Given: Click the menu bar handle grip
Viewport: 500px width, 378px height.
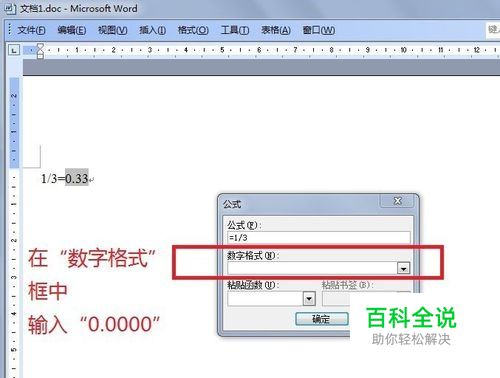Looking at the screenshot, I should [x=9, y=29].
